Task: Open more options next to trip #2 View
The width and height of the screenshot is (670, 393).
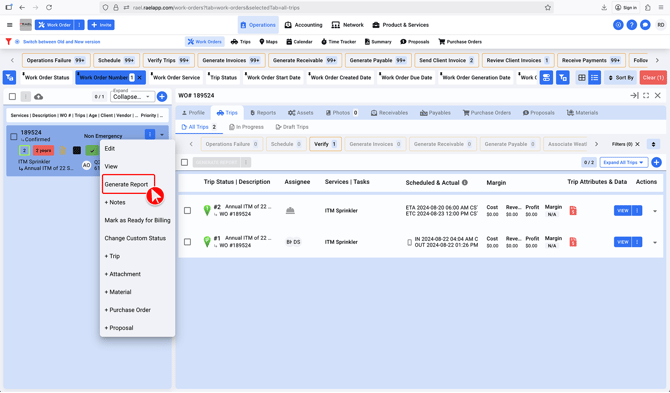Action: tap(637, 210)
